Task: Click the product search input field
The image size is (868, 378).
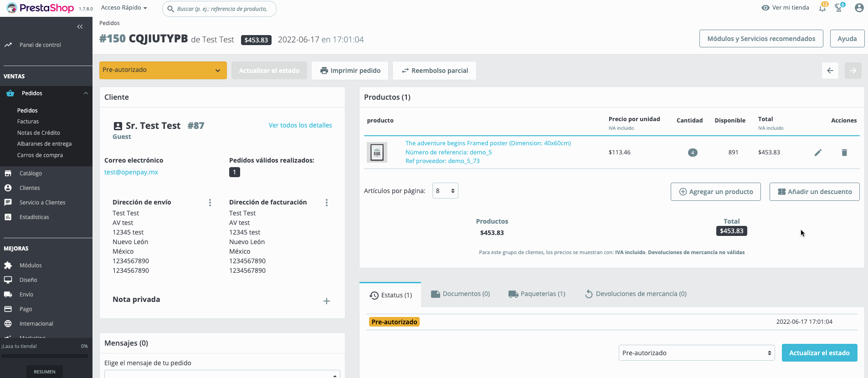Action: (219, 9)
